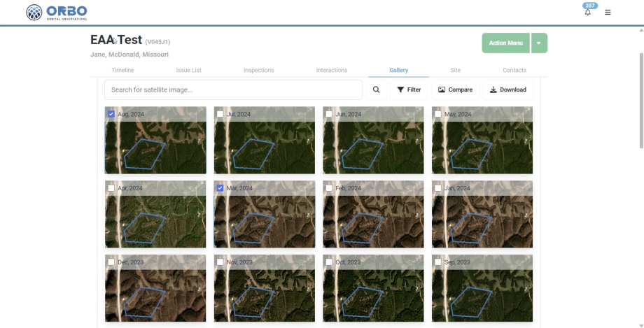
Task: Open the hamburger menu icon
Action: [x=608, y=13]
